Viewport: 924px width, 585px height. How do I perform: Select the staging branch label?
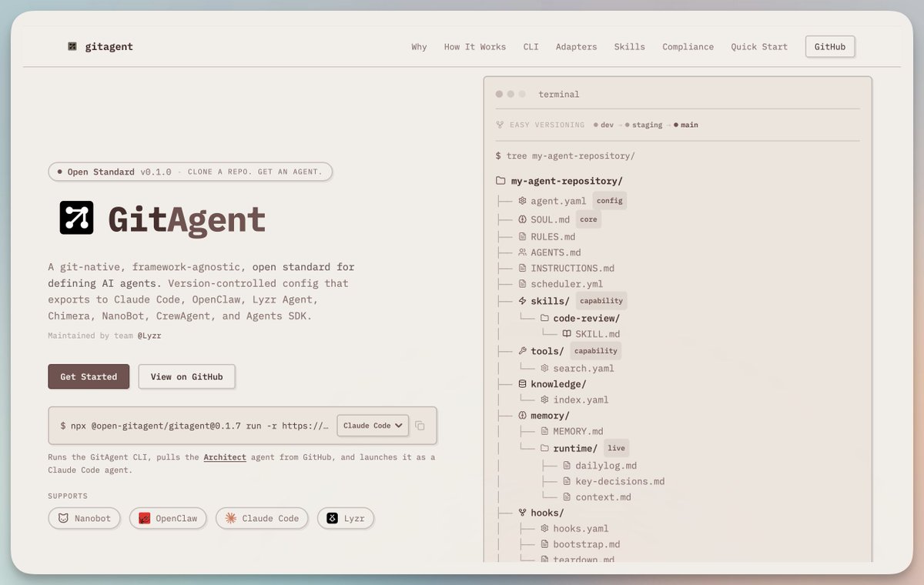(644, 125)
